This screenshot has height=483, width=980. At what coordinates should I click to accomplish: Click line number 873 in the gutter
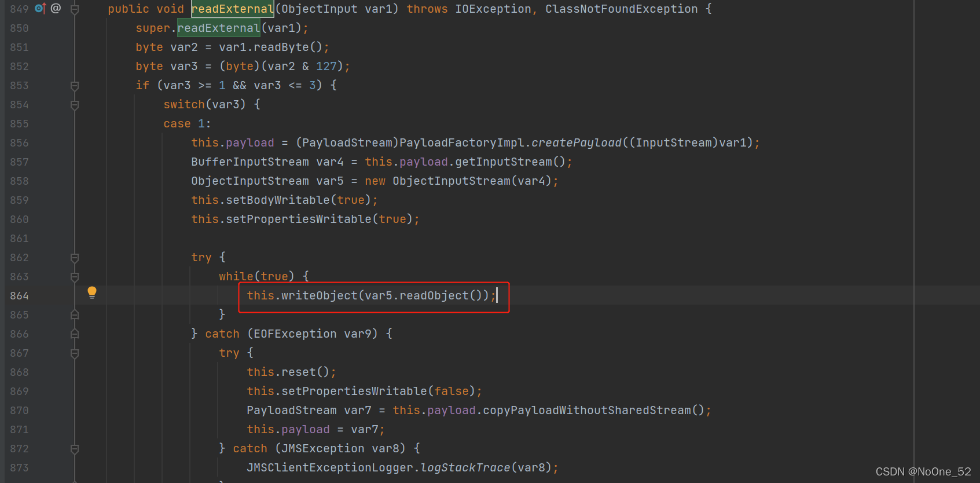click(19, 468)
